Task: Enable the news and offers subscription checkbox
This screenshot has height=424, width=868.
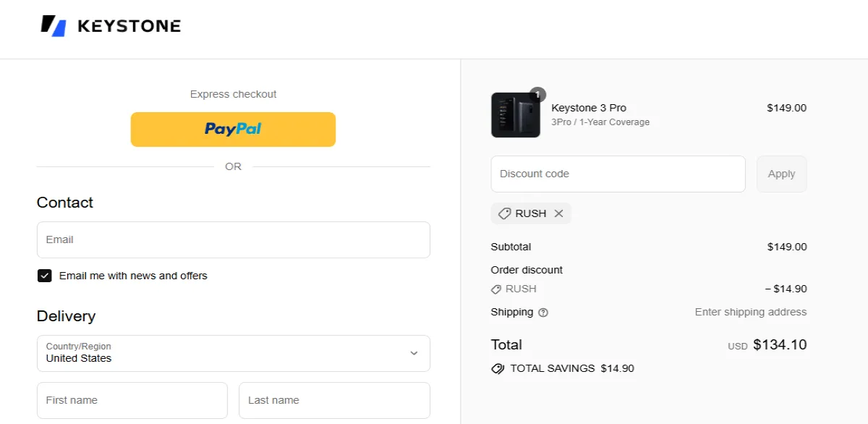Action: 44,275
